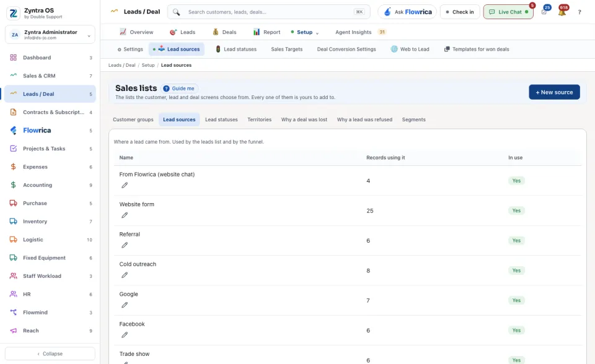
Task: Open the Purchase module
Action: coord(50,203)
